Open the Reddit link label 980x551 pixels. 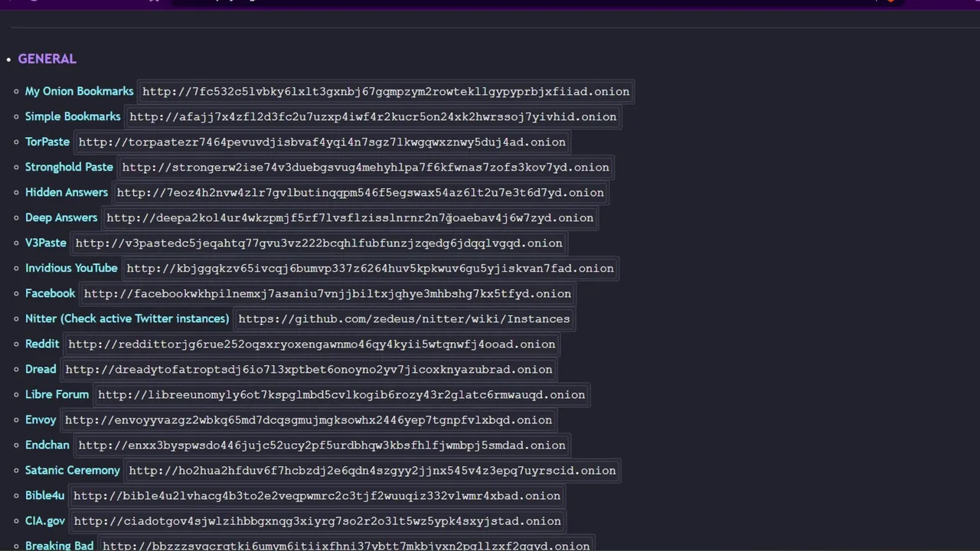tap(42, 344)
